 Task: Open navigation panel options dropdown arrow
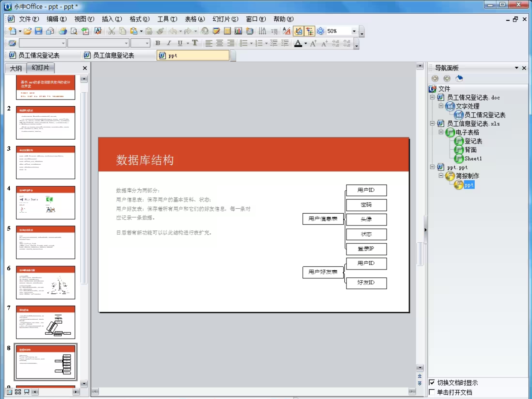517,68
